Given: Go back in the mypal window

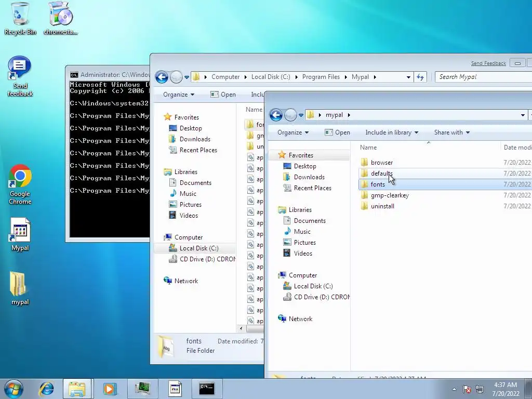Looking at the screenshot, I should tap(276, 115).
